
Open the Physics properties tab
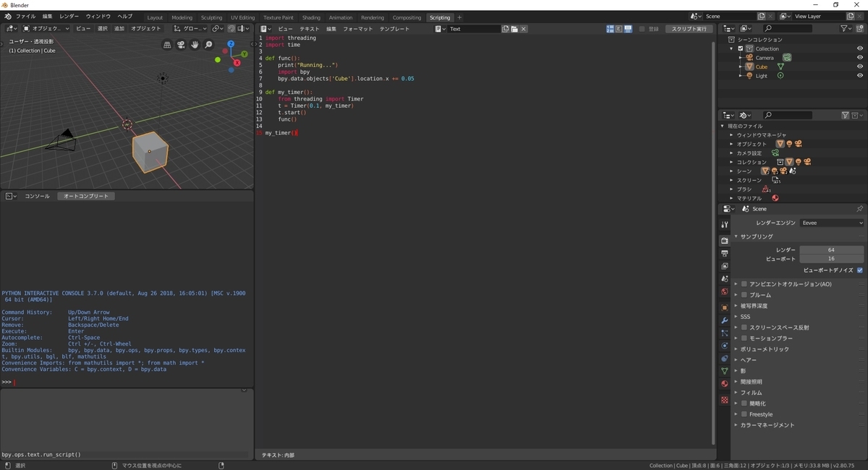point(724,346)
